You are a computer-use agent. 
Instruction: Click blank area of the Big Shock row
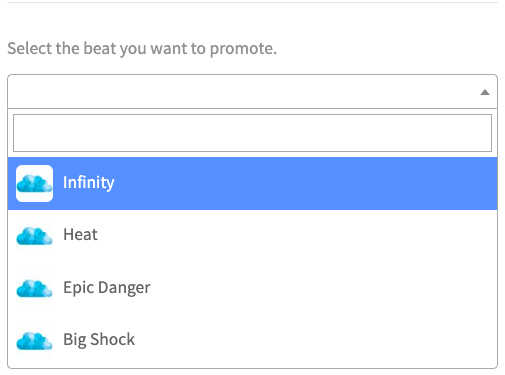(x=315, y=341)
